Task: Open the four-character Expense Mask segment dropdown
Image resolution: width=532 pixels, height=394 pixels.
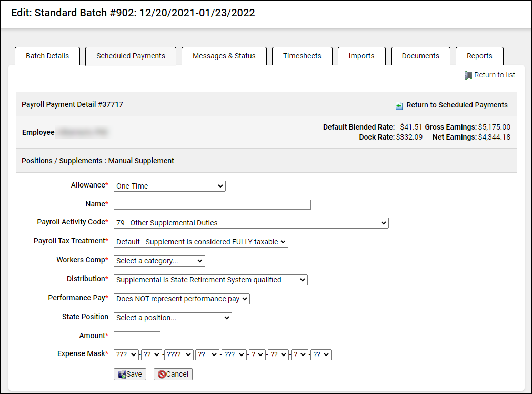Action: point(179,354)
